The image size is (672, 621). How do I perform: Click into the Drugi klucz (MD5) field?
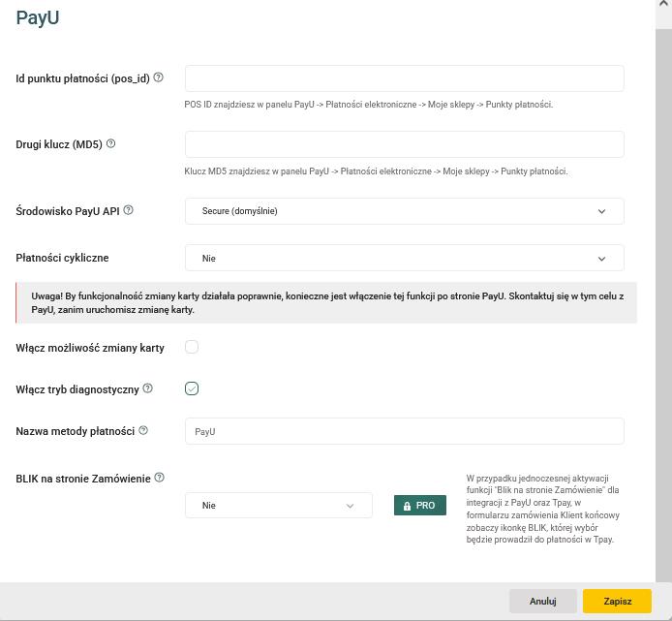(x=404, y=144)
